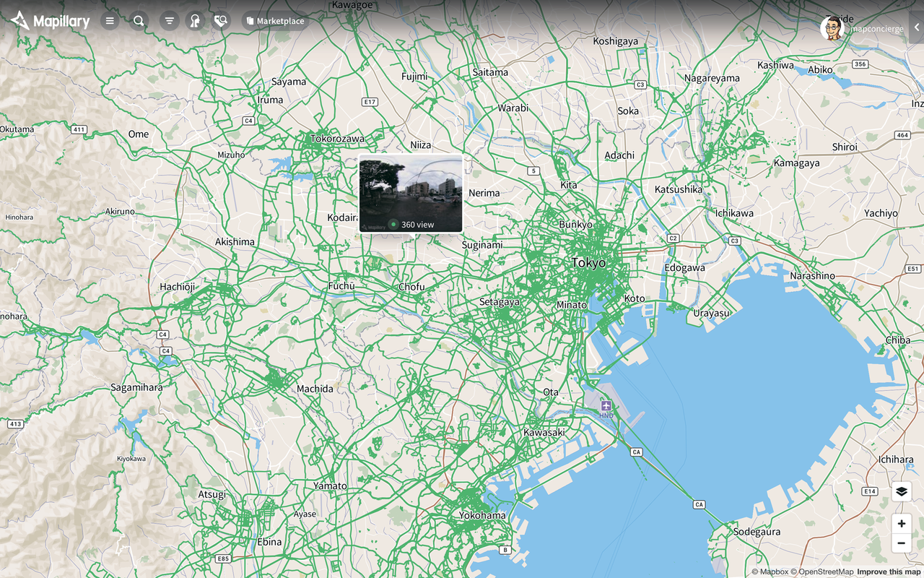Click the Edogawa label
Viewport: 924px width, 578px height.
pyautogui.click(x=684, y=267)
